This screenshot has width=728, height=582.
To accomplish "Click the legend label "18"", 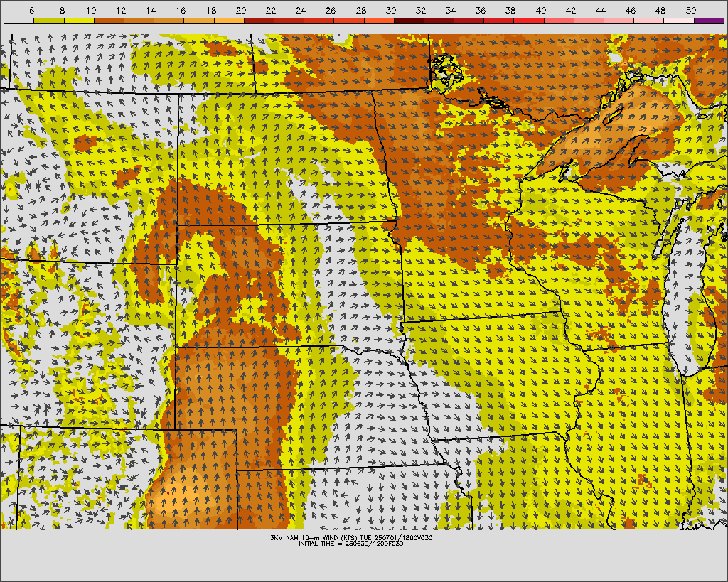I will [211, 10].
